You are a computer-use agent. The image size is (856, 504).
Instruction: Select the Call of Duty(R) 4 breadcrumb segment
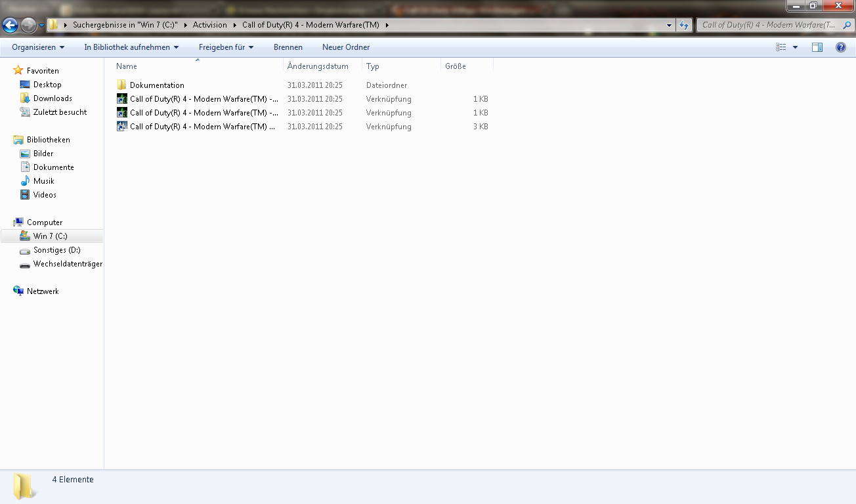tap(310, 25)
